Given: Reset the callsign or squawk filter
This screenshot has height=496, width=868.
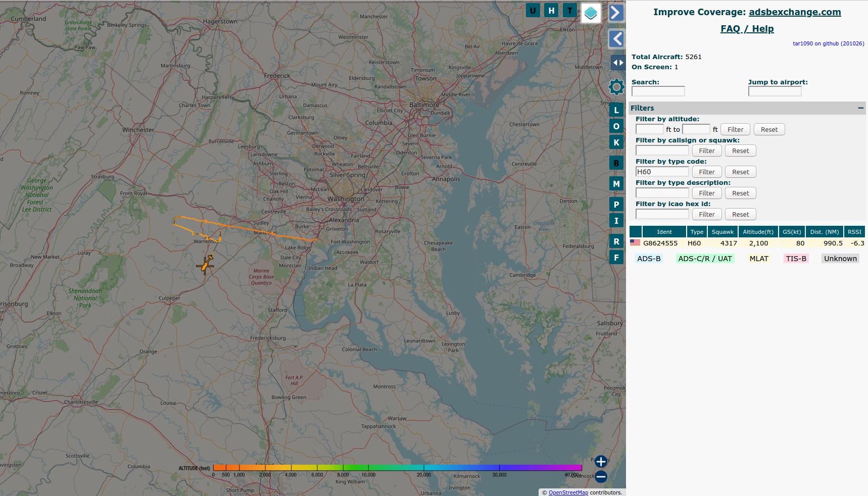Looking at the screenshot, I should (x=741, y=151).
